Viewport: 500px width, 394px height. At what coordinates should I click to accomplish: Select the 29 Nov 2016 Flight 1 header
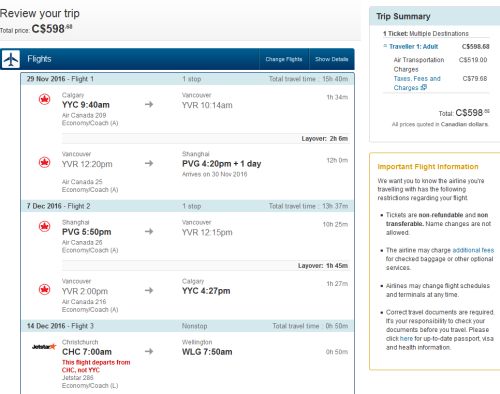pos(187,79)
